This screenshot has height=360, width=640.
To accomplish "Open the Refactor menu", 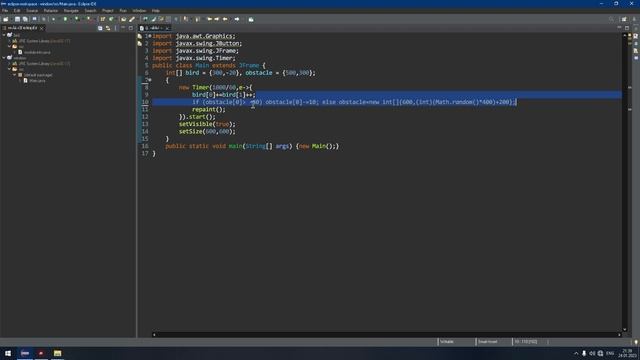I will [51, 11].
